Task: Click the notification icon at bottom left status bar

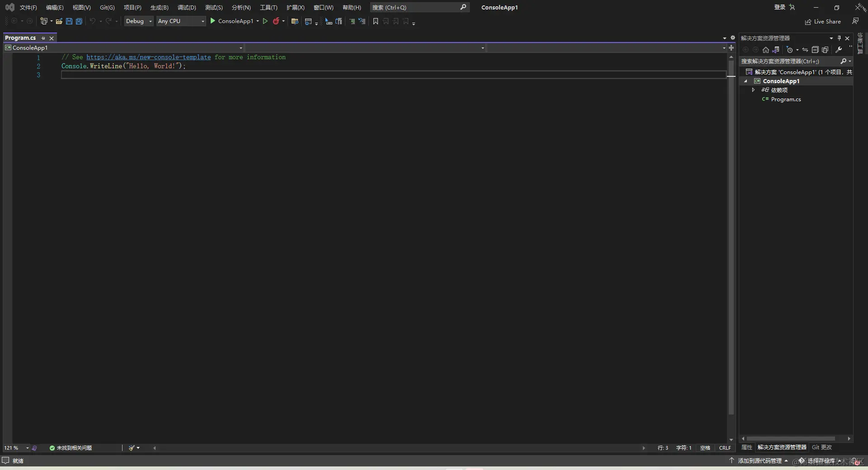Action: coord(5,461)
